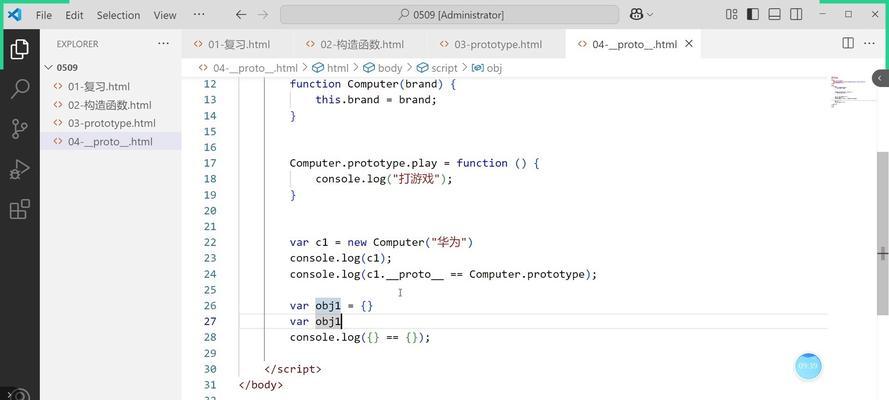Viewport: 889px width, 400px height.
Task: Switch to the 03-prototype.html tab
Action: (x=497, y=44)
